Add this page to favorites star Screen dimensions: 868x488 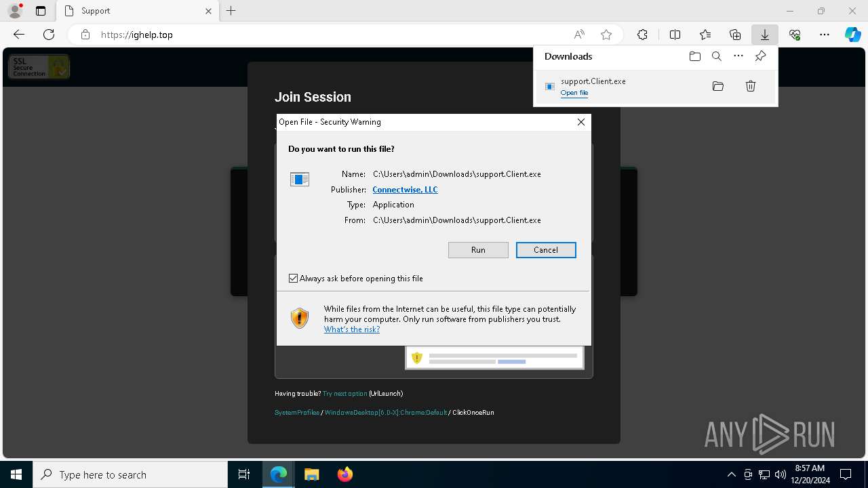[606, 35]
